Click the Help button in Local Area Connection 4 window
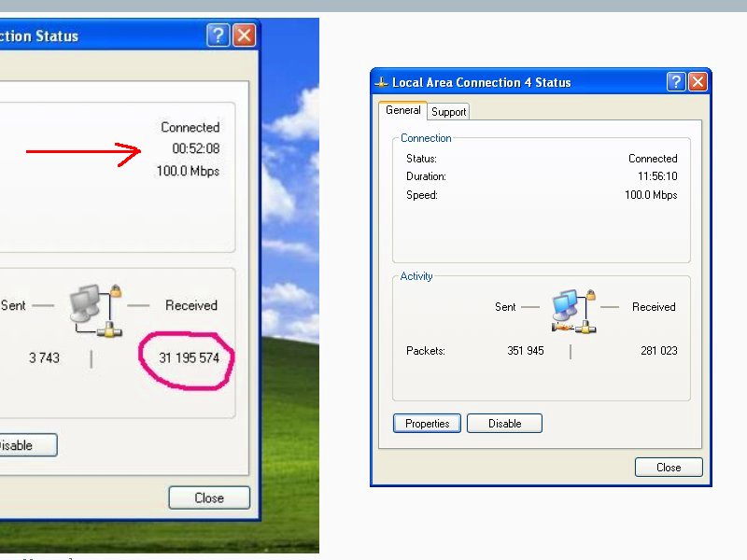The width and height of the screenshot is (747, 560). [676, 82]
